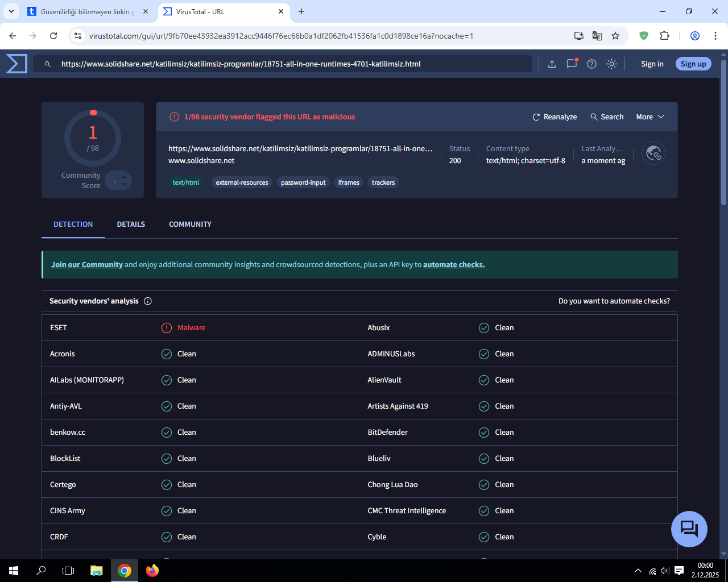
Task: Open the Chrome extensions puzzle icon
Action: [664, 36]
